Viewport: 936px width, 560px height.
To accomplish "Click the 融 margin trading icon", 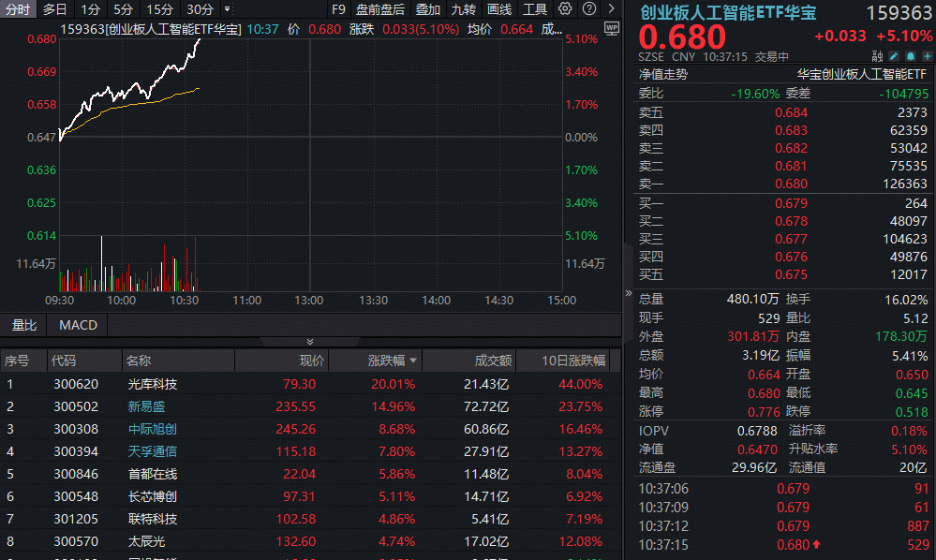I will point(878,56).
